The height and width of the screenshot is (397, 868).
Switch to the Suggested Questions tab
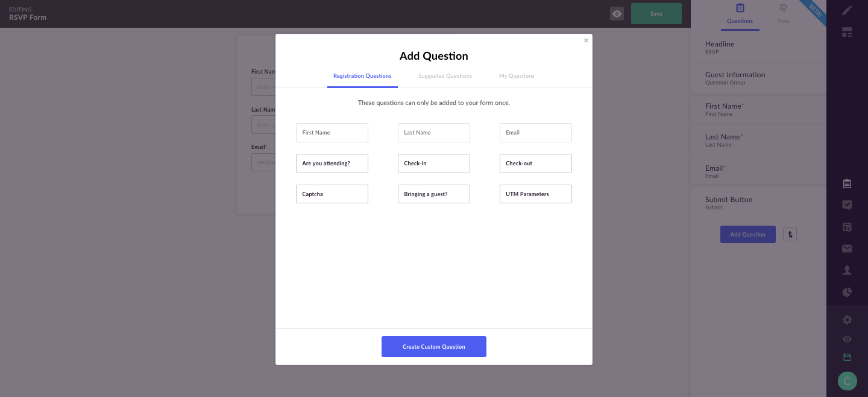pyautogui.click(x=445, y=76)
